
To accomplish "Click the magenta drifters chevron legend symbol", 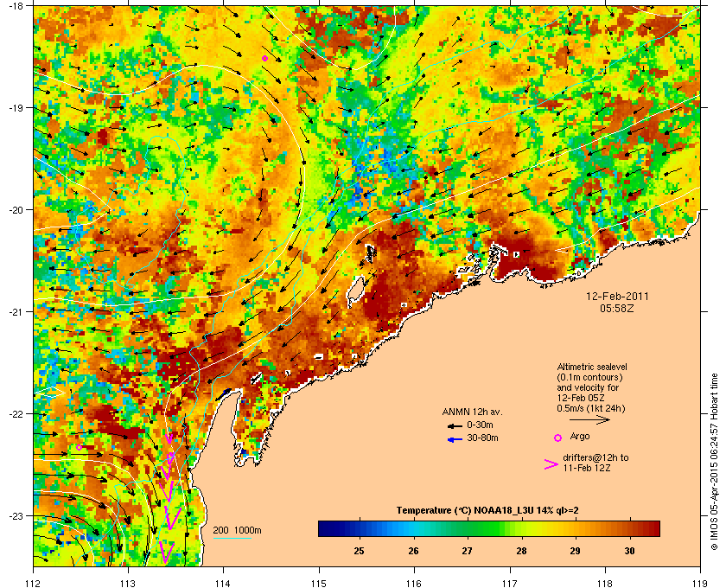I will point(551,464).
